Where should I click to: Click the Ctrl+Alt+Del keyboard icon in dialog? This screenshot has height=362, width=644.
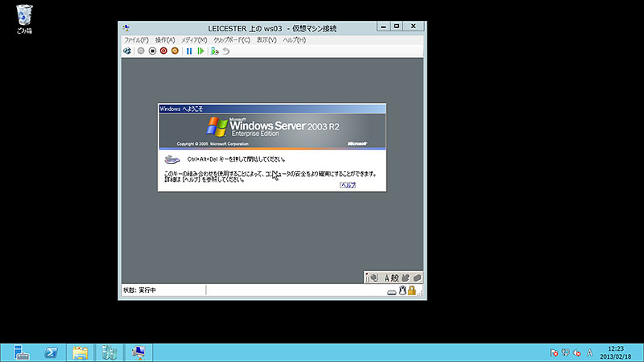click(172, 159)
